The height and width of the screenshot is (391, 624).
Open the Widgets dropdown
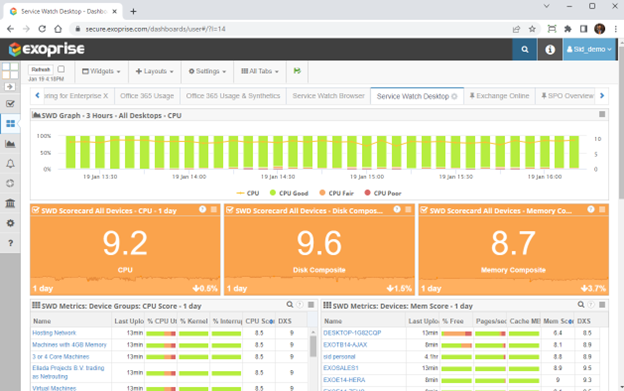pyautogui.click(x=101, y=71)
